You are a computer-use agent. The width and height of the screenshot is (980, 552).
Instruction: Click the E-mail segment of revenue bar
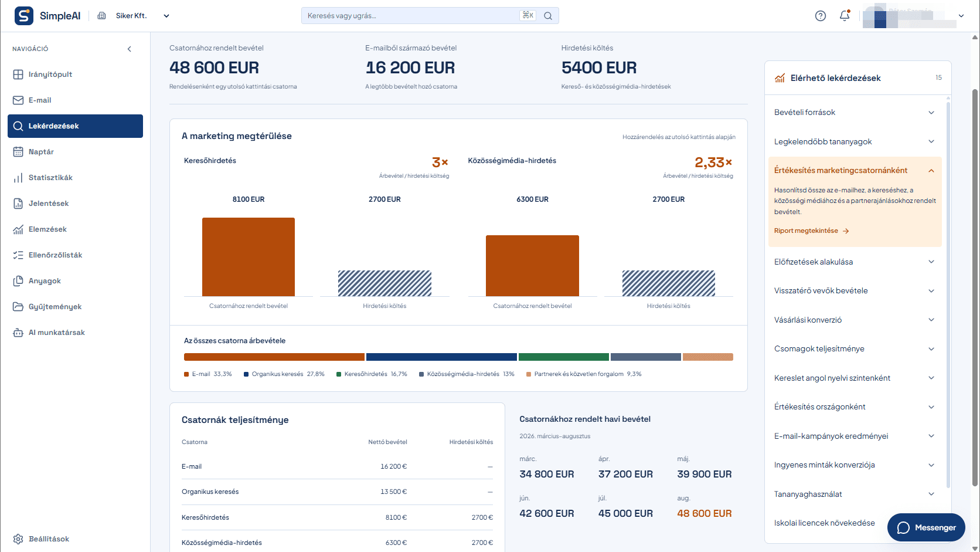click(x=274, y=357)
